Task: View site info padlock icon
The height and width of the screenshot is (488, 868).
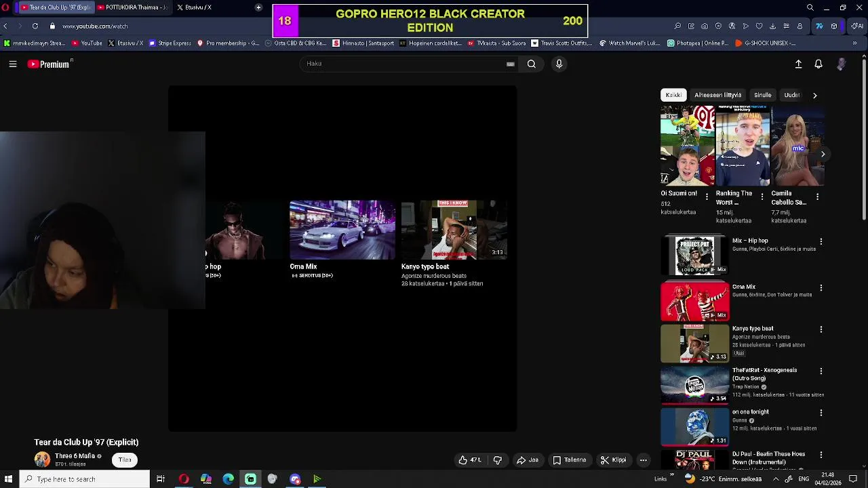Action: 52,26
